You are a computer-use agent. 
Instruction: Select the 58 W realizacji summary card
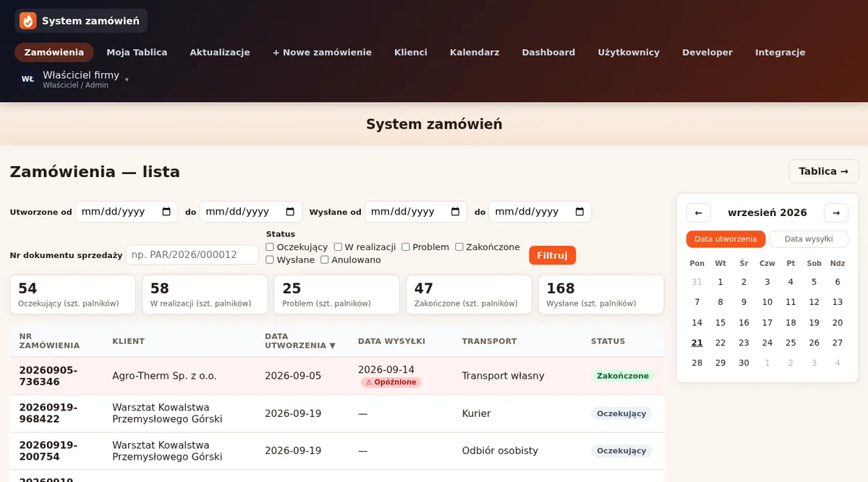205,295
